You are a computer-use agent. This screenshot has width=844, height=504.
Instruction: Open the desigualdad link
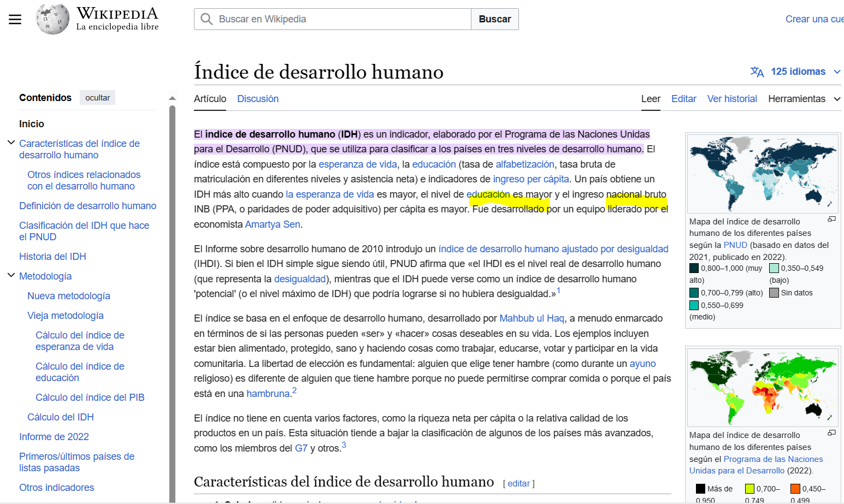point(300,279)
